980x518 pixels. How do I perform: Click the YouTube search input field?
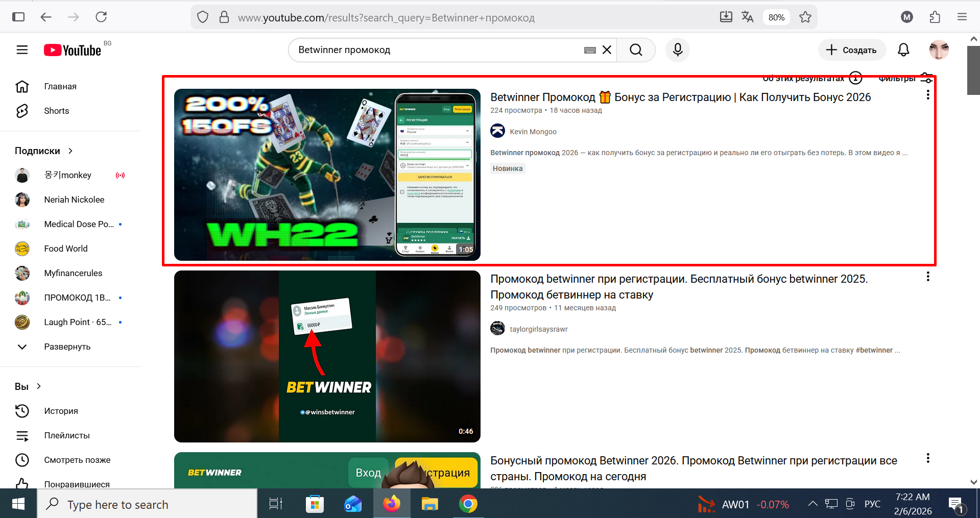[439, 50]
